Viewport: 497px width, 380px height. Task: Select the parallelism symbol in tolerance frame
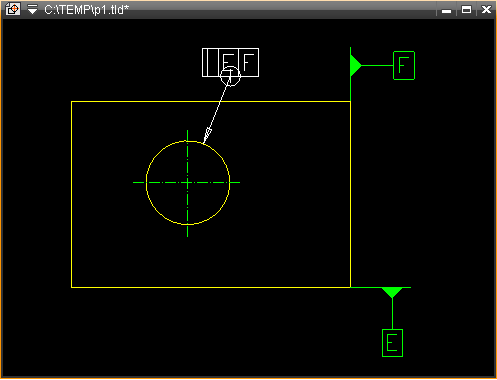210,62
